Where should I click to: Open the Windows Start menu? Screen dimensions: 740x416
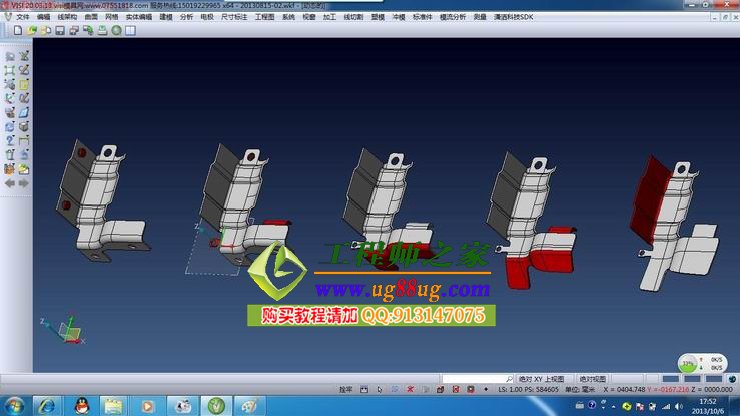14,406
